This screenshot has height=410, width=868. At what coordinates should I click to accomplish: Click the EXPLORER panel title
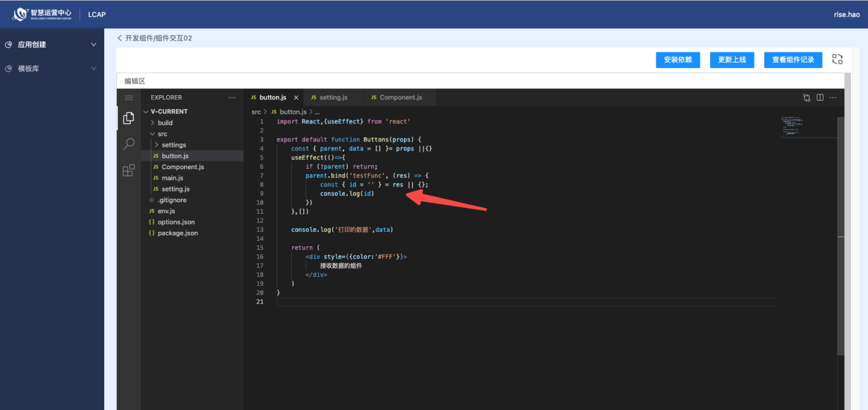pyautogui.click(x=166, y=98)
